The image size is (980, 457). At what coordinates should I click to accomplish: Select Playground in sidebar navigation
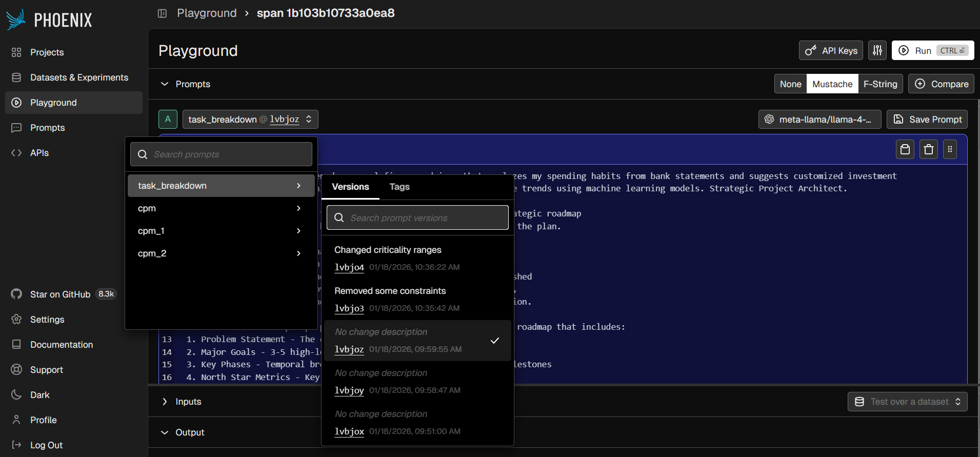pyautogui.click(x=74, y=103)
